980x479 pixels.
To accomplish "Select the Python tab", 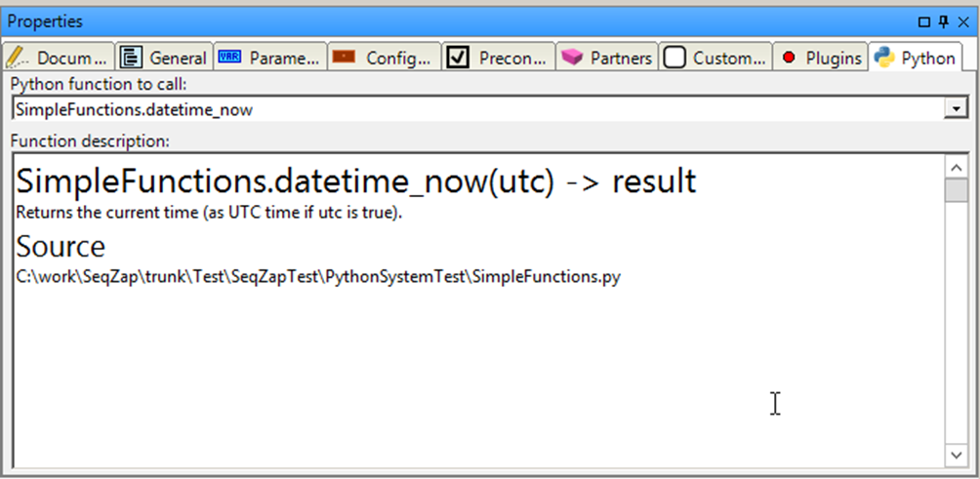I will [915, 57].
